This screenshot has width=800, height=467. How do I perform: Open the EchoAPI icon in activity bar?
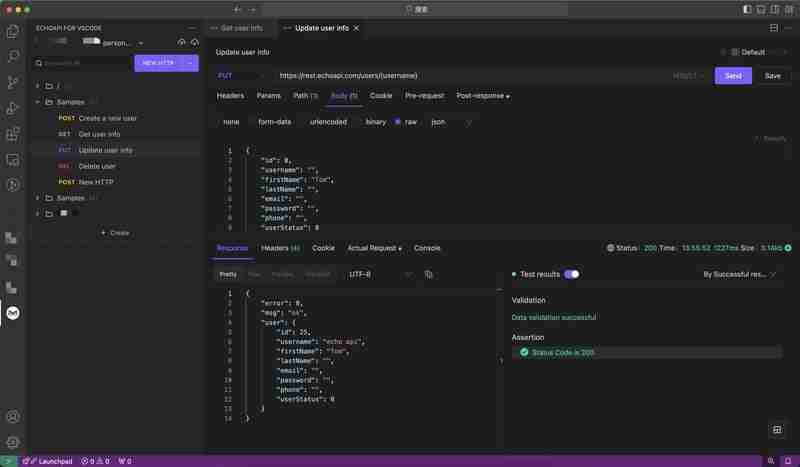coord(13,312)
